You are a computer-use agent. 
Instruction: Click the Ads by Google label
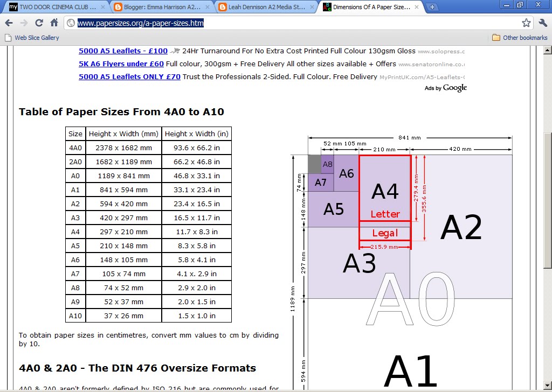point(445,88)
